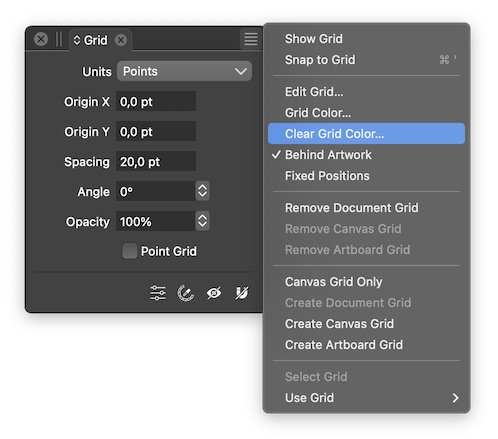Image resolution: width=498 pixels, height=439 pixels.
Task: Click the collapse arrows beside Grid title
Action: (77, 40)
